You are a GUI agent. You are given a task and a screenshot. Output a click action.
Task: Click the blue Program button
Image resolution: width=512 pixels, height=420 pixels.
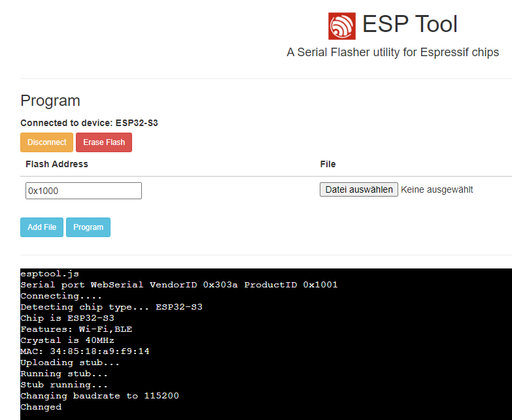pos(88,227)
